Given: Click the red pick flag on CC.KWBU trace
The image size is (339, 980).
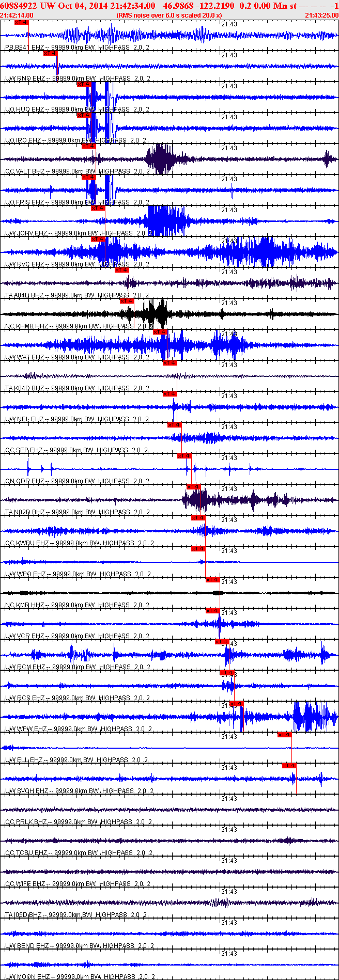Looking at the screenshot, I should pyautogui.click(x=198, y=518).
